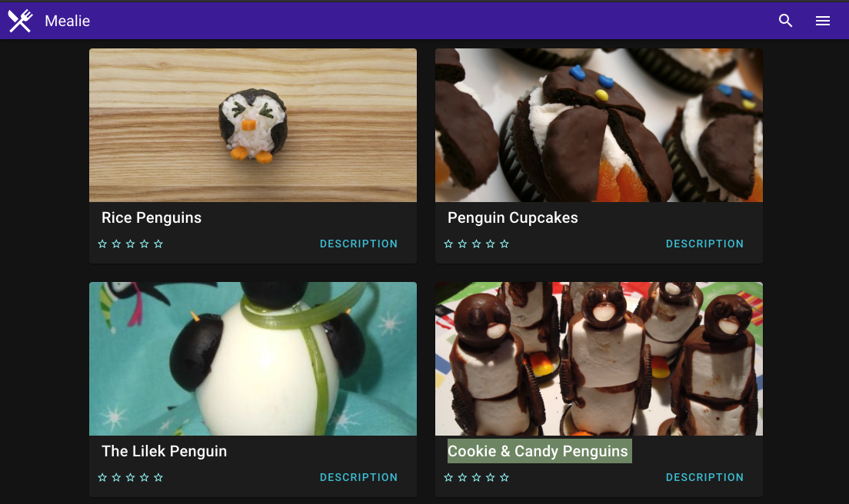849x504 pixels.
Task: Click the Mealie fork-and-knife logo
Action: click(x=20, y=21)
